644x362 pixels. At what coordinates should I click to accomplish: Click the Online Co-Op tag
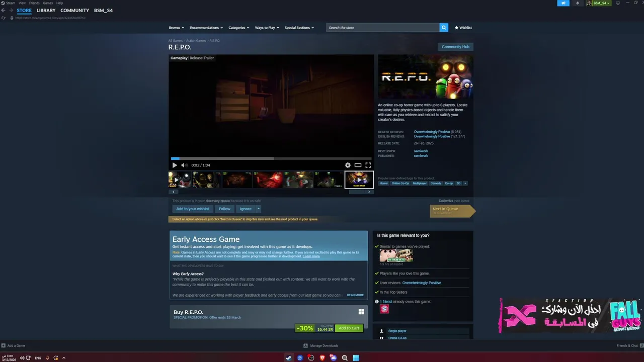(x=400, y=184)
